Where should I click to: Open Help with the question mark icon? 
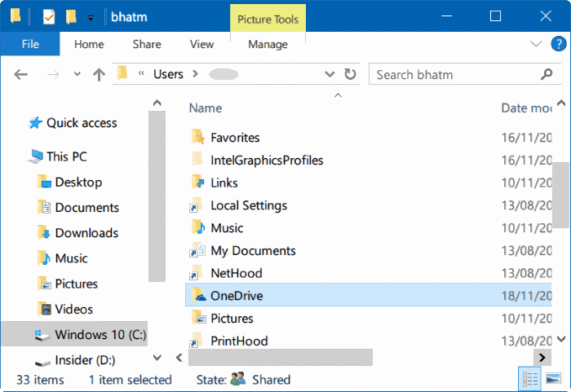pyautogui.click(x=559, y=44)
